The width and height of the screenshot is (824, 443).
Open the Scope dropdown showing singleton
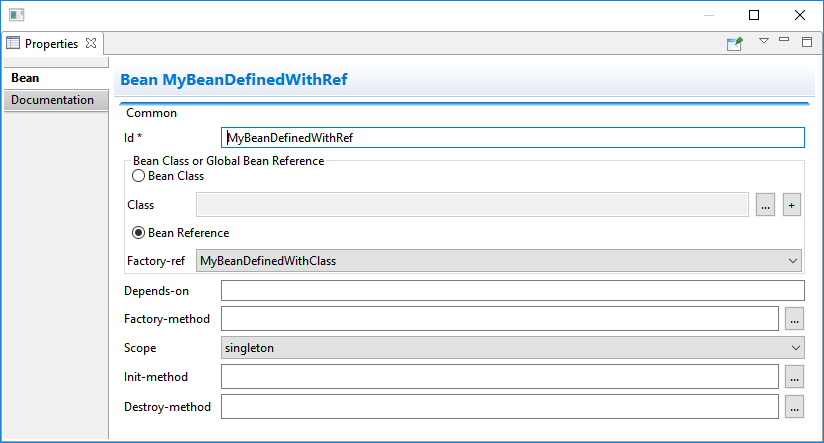512,348
